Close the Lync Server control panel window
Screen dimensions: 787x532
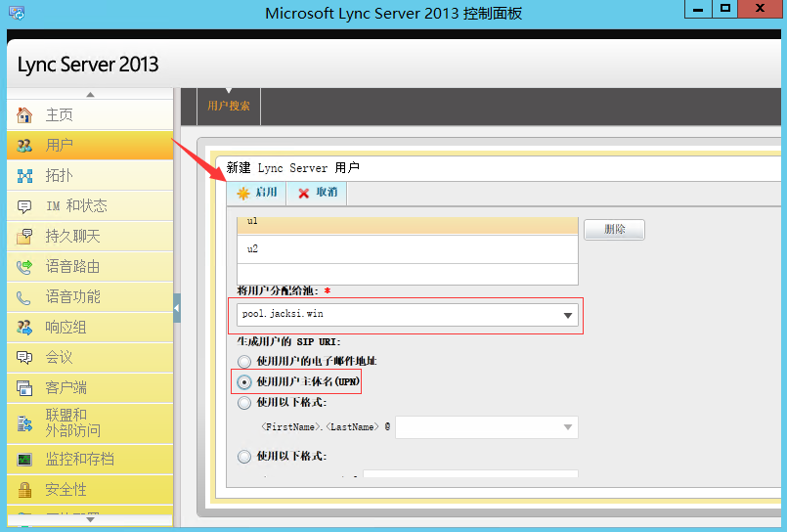tap(760, 9)
